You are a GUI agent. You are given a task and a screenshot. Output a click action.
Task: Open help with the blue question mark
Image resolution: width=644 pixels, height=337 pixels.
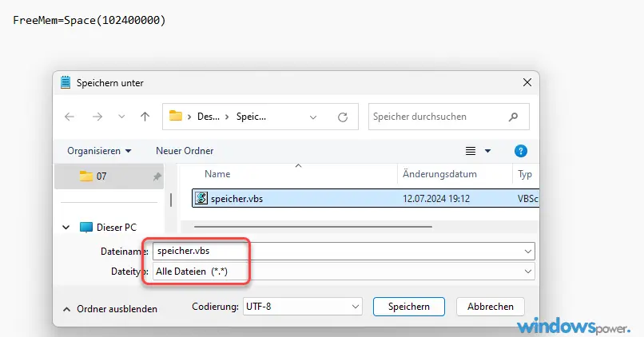[521, 151]
